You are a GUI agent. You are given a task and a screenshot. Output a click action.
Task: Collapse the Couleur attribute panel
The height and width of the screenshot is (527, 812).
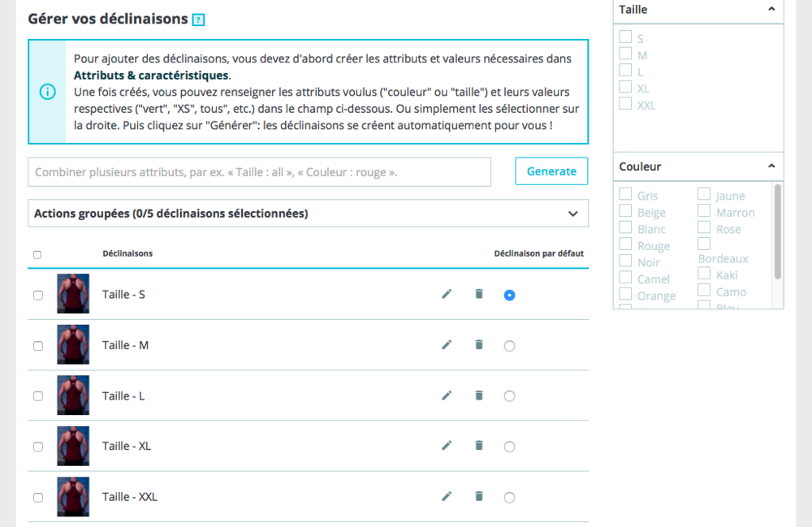771,166
